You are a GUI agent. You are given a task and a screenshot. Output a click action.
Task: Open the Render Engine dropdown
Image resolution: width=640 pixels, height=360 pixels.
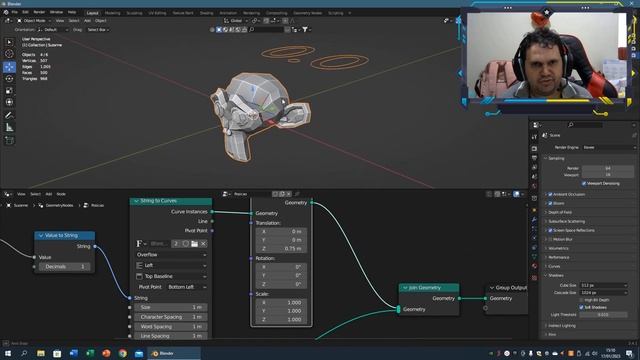point(609,147)
